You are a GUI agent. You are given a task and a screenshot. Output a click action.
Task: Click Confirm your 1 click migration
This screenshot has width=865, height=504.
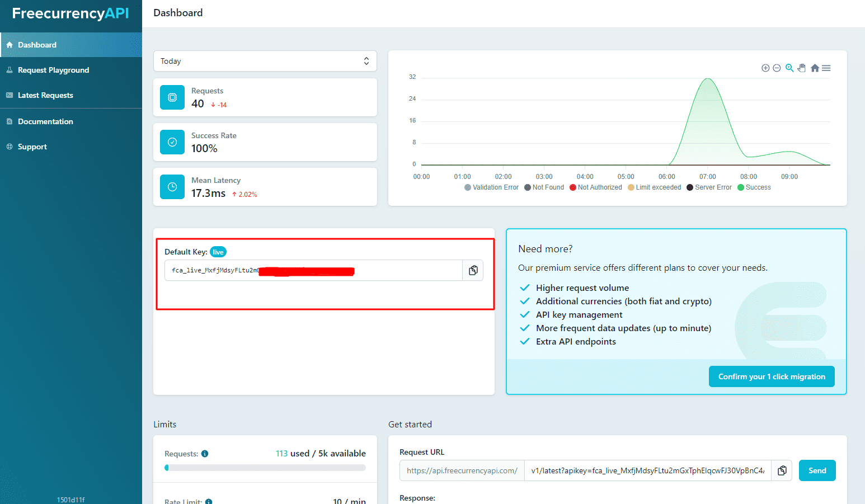click(x=772, y=376)
